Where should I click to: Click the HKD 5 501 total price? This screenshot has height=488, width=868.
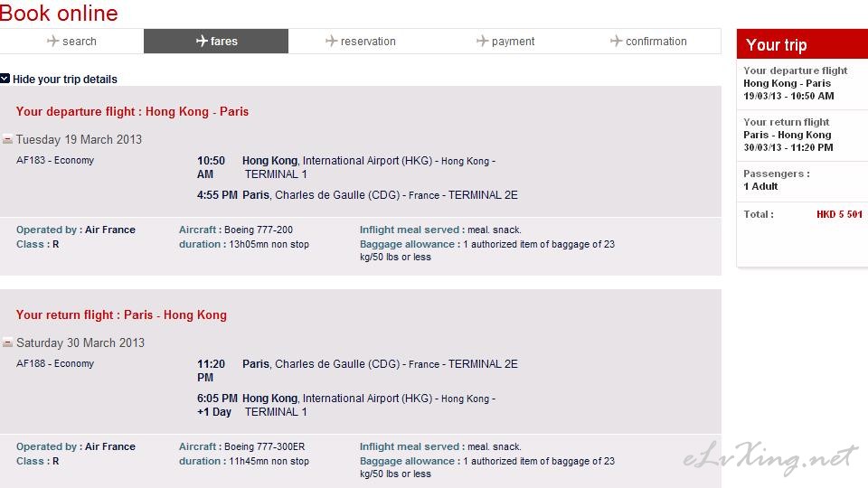839,215
